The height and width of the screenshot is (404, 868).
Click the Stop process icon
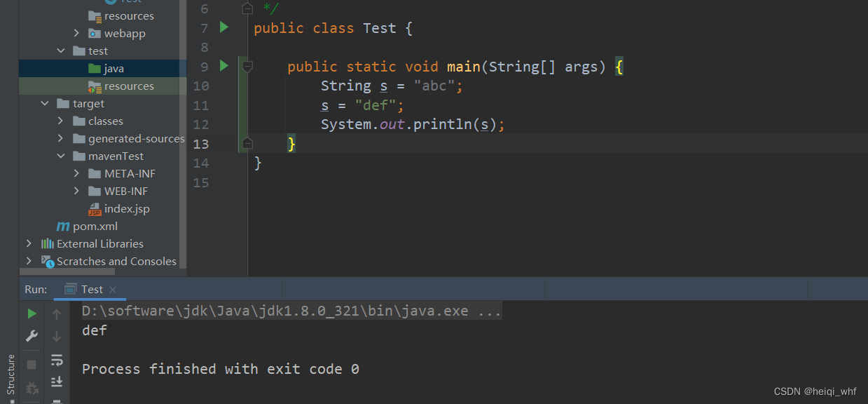pos(30,364)
